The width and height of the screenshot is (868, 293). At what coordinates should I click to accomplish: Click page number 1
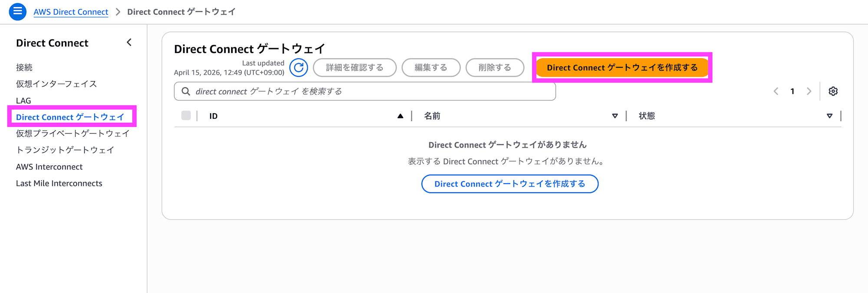tap(792, 91)
